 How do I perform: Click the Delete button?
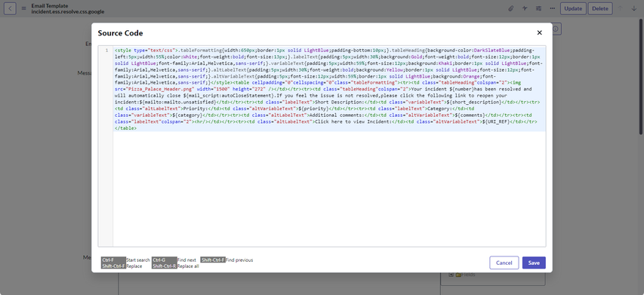[x=600, y=8]
